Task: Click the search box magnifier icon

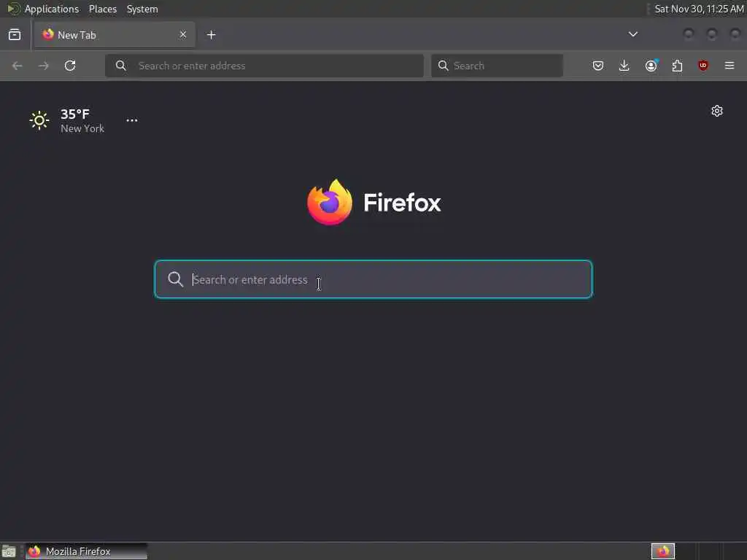Action: pyautogui.click(x=443, y=66)
